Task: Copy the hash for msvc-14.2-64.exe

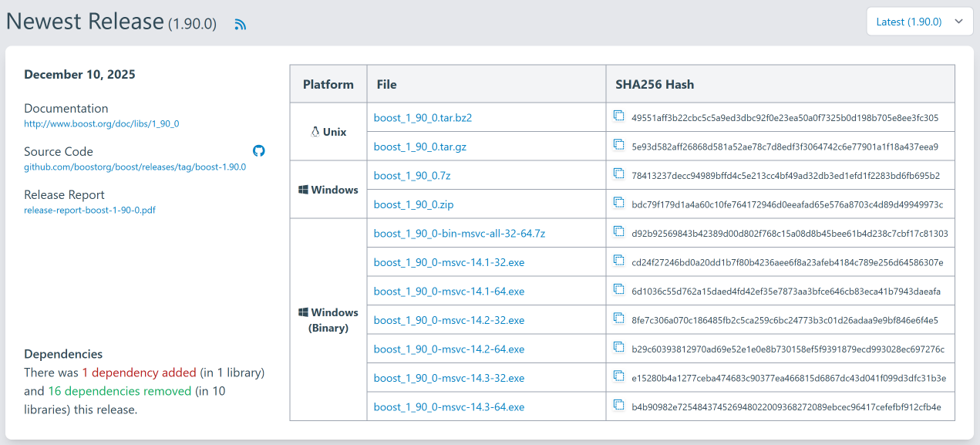Action: 618,346
